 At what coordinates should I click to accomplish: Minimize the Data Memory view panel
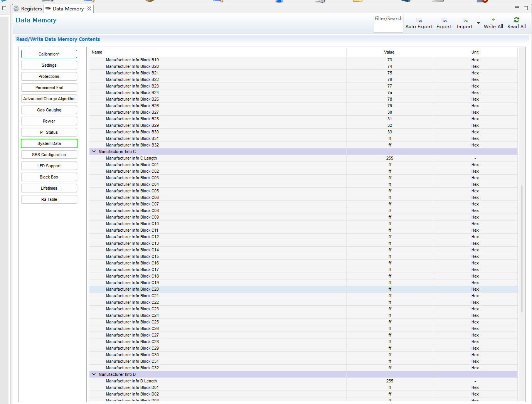517,8
